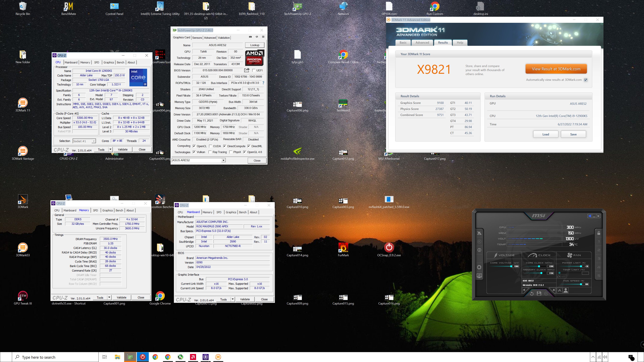Image resolution: width=644 pixels, height=362 pixels.
Task: Switch to the Validation tab in GPU-Z
Action: pos(224,38)
